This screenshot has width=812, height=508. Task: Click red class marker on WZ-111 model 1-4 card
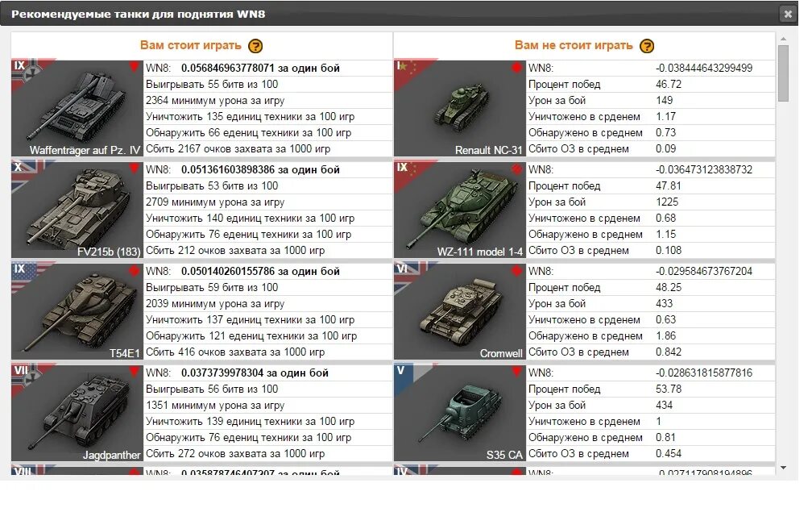(x=516, y=169)
